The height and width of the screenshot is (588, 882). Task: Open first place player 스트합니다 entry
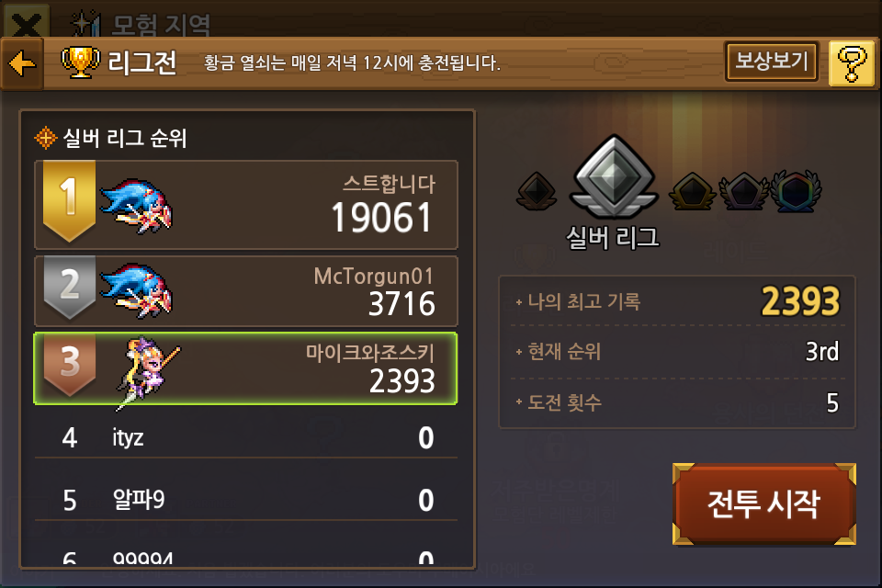pos(246,205)
